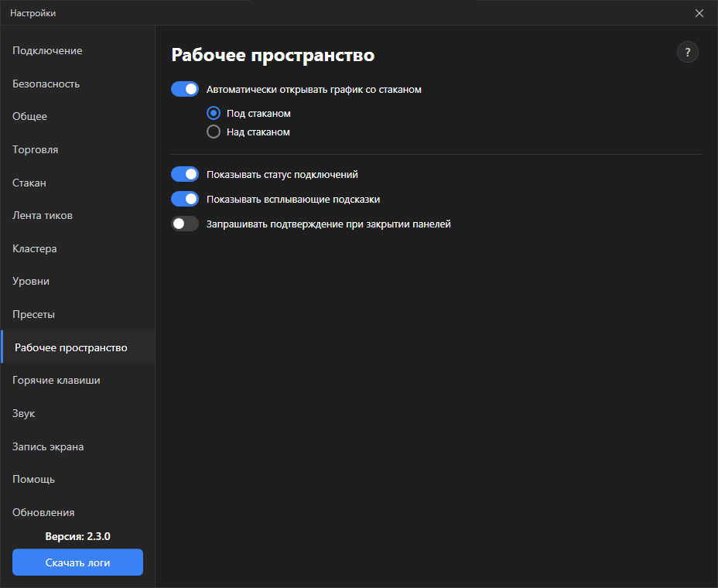Switch to the Общее settings tab
718x588 pixels.
[x=78, y=116]
